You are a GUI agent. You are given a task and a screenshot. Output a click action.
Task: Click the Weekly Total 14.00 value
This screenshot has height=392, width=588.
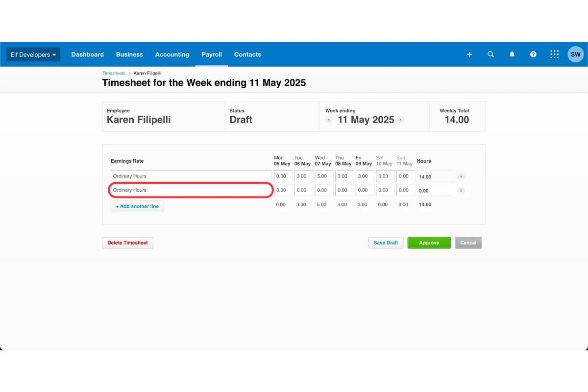tap(457, 120)
